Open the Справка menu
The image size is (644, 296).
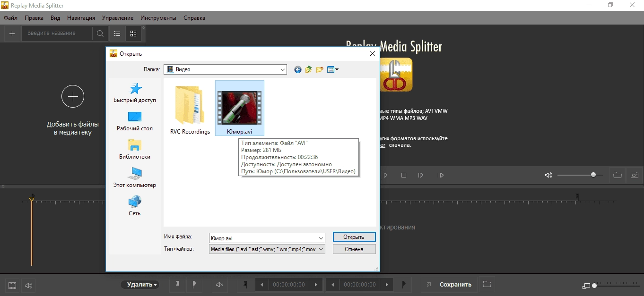tap(194, 18)
